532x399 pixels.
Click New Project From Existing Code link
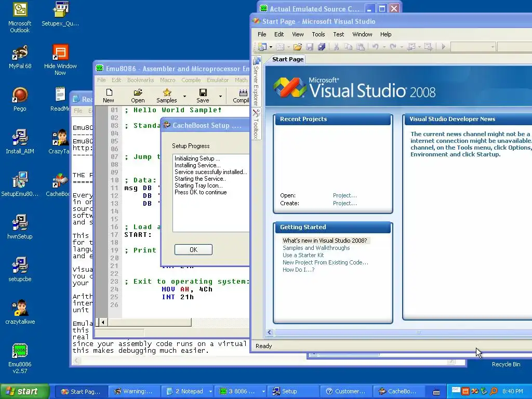coord(325,262)
